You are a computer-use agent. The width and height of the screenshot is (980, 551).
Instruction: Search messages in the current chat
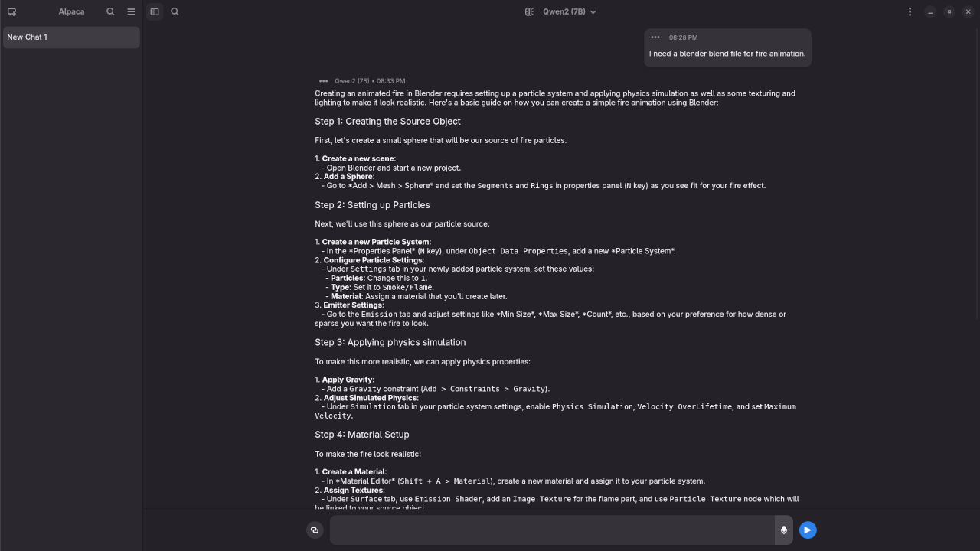(x=175, y=11)
